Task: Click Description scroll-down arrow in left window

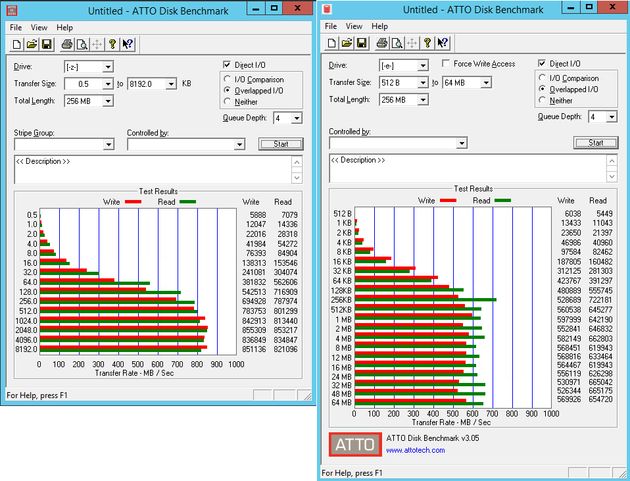Action: pyautogui.click(x=297, y=177)
